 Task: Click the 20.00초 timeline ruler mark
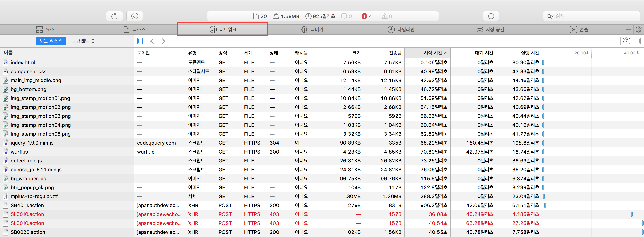(x=582, y=53)
